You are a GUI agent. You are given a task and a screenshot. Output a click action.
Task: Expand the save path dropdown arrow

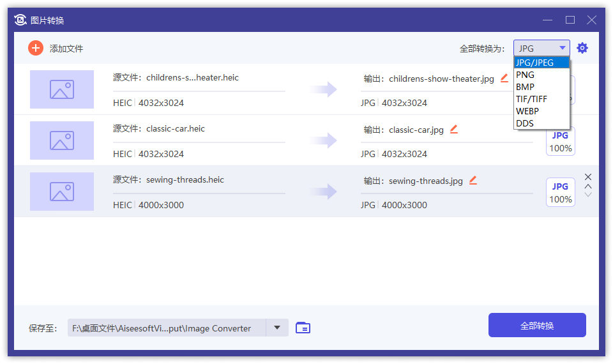(x=277, y=328)
